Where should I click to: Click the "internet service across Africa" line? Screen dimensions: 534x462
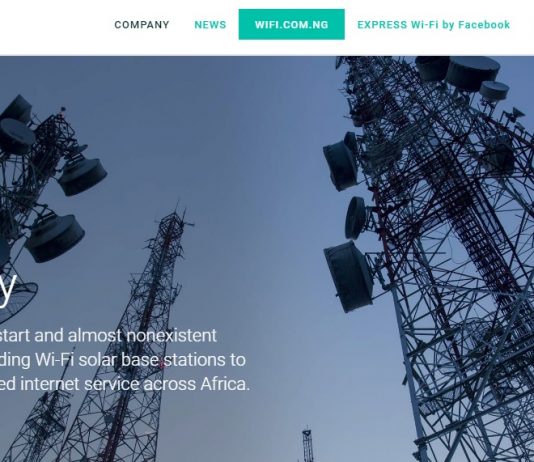coord(125,384)
